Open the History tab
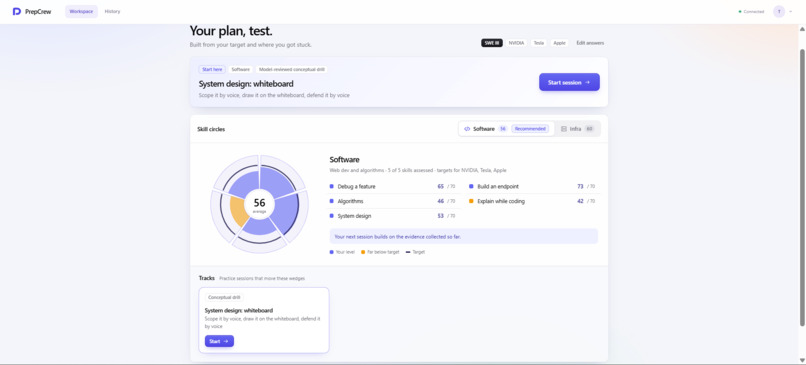Viewport: 806px width, 365px height. click(x=112, y=11)
